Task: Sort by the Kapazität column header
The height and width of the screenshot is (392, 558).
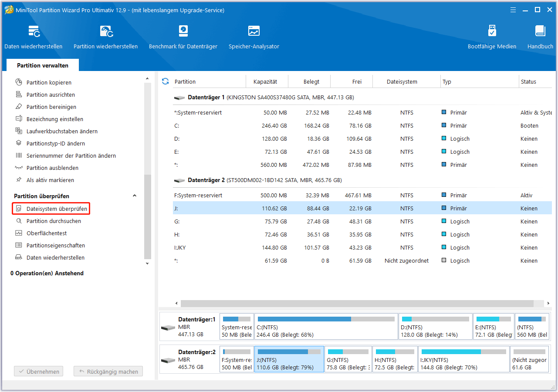Action: pos(265,81)
